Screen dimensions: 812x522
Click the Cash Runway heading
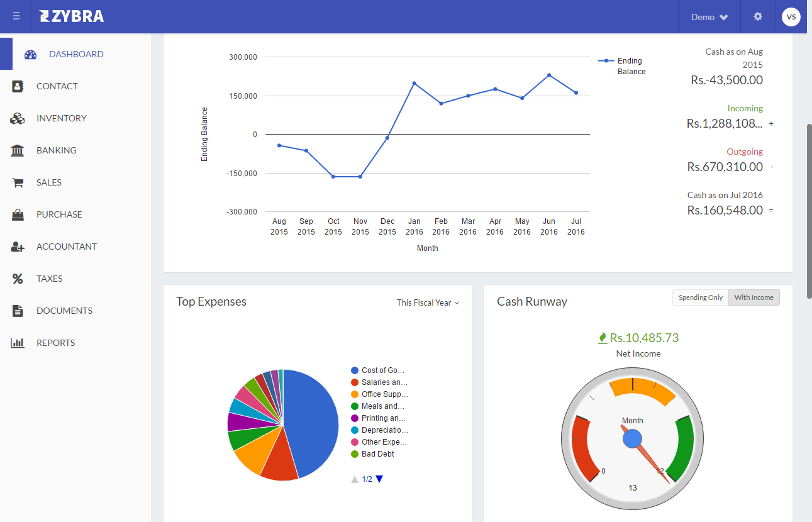pos(532,301)
